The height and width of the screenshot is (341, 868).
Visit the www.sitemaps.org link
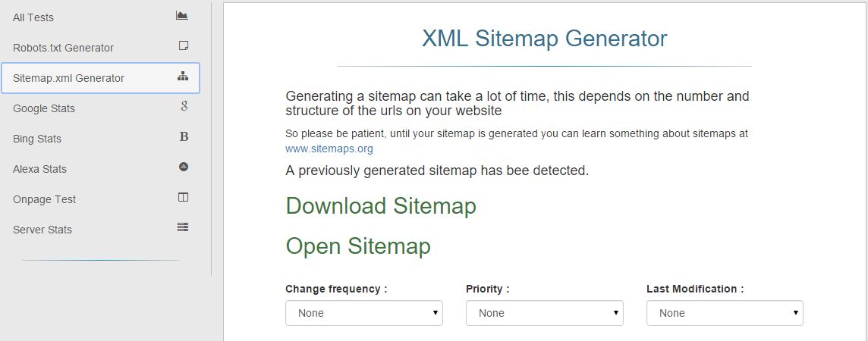point(329,149)
